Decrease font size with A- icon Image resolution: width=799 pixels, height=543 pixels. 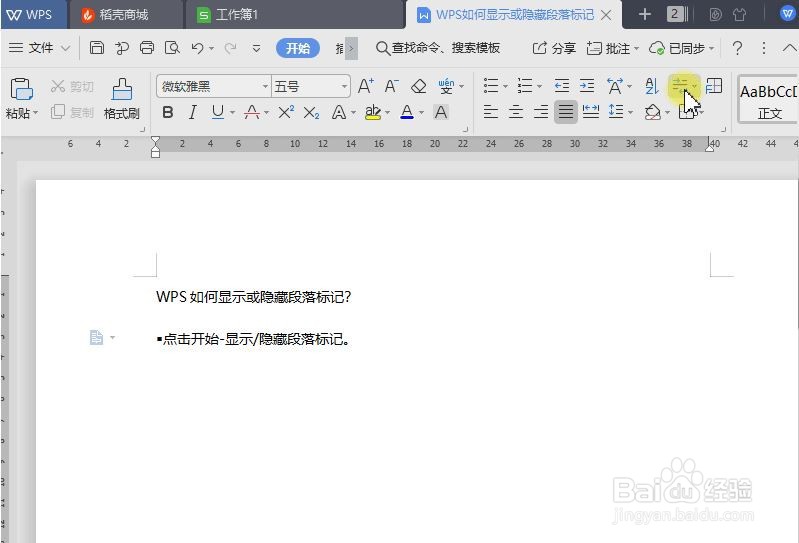[x=391, y=86]
